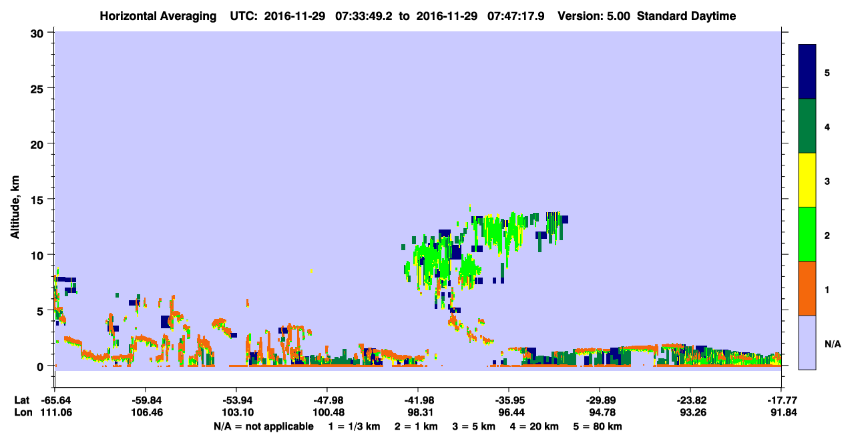The height and width of the screenshot is (445, 868).
Task: Click the color bar label 3
Action: pos(827,180)
